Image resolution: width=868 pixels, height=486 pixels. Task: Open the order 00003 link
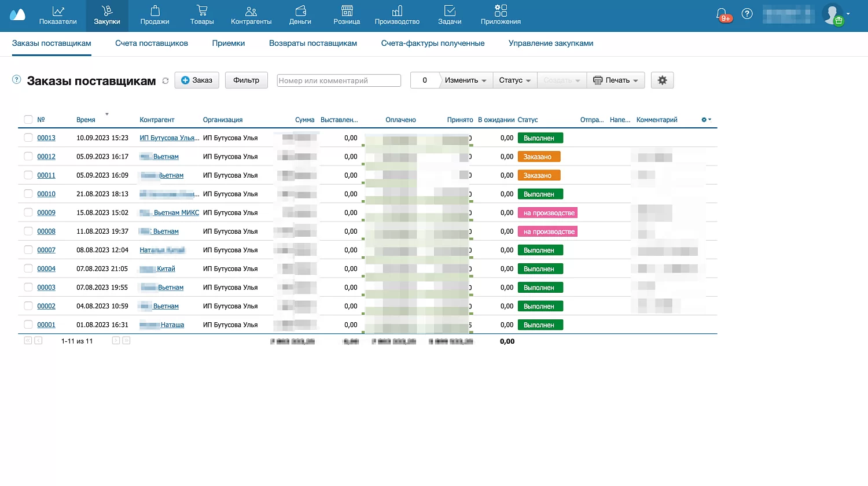coord(46,288)
